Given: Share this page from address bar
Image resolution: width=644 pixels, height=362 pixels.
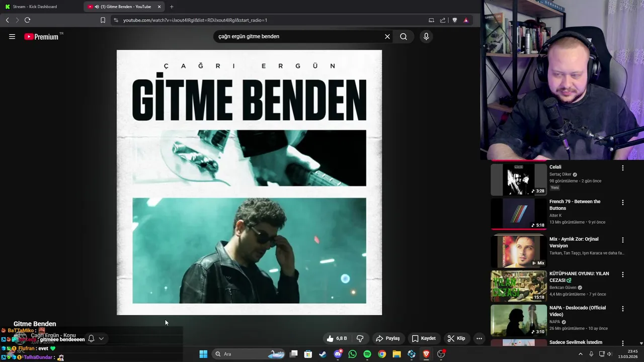Looking at the screenshot, I should [x=443, y=20].
